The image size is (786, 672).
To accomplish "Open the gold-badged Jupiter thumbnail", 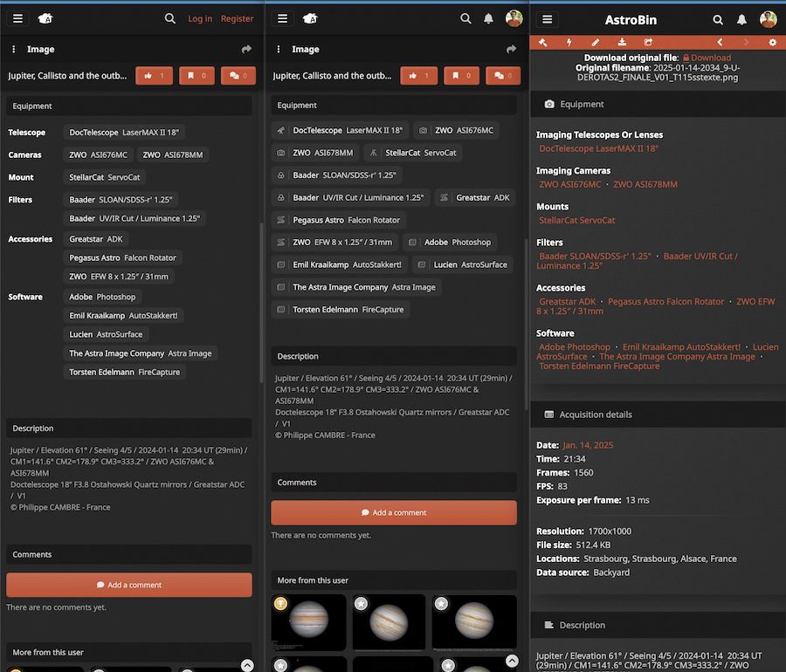I will (309, 621).
